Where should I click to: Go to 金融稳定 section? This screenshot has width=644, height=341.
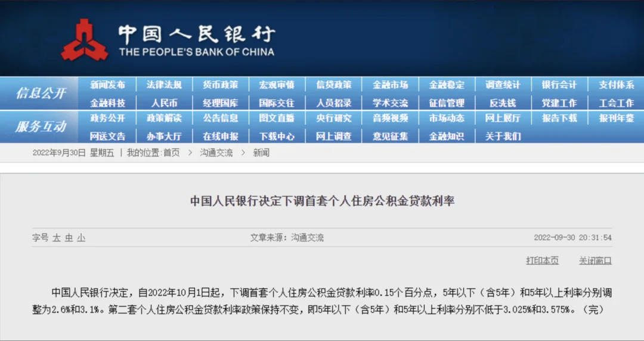click(447, 85)
